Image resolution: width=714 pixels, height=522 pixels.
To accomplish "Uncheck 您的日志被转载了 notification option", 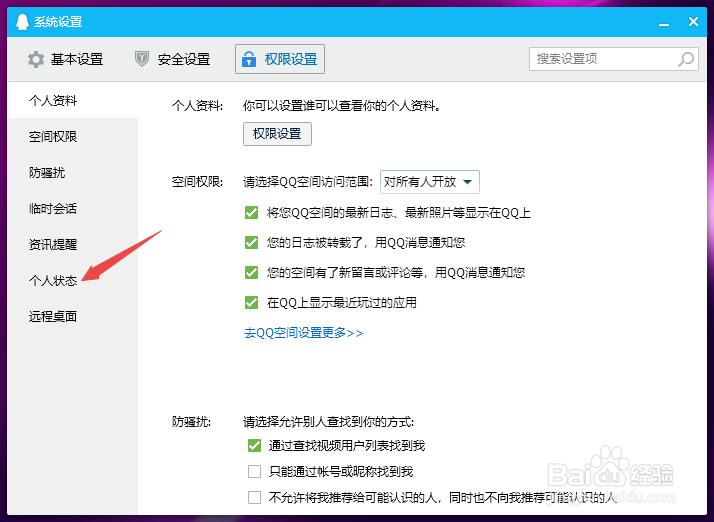I will 251,242.
